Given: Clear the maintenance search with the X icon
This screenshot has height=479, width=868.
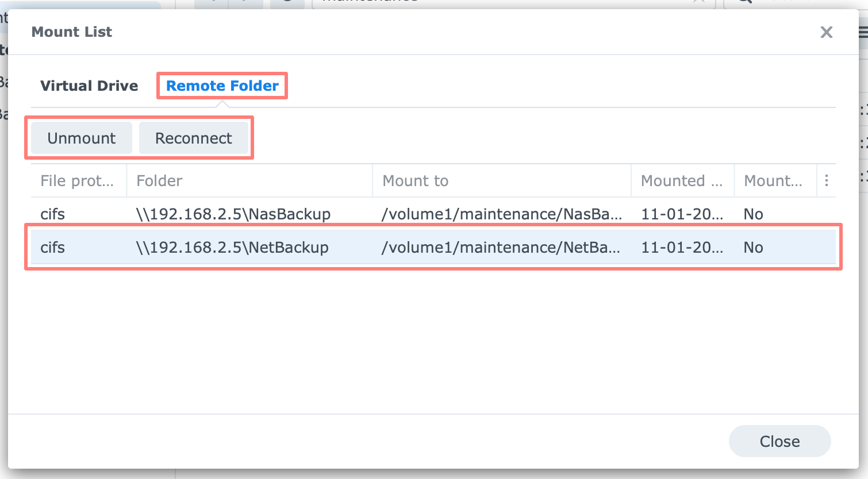Looking at the screenshot, I should click(x=699, y=2).
